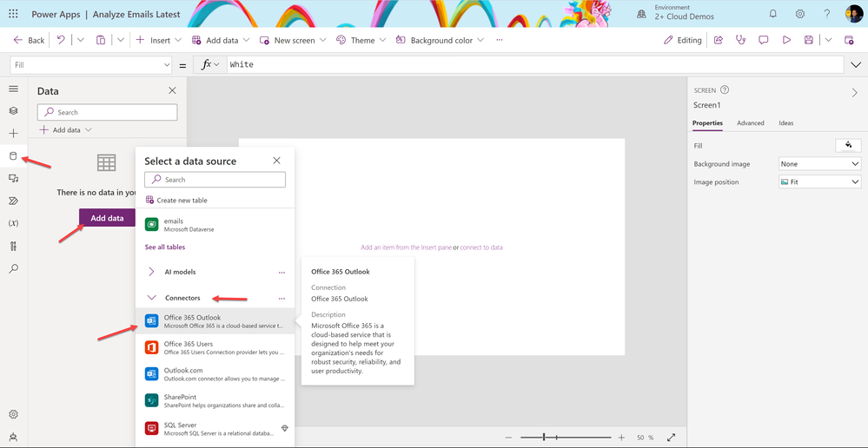This screenshot has width=868, height=448.
Task: Open help question mark icon
Action: 826,14
